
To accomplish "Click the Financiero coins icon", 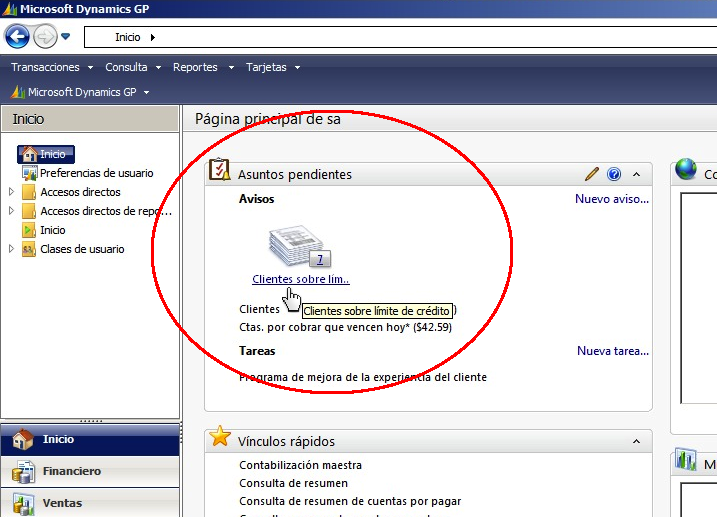I will pyautogui.click(x=23, y=472).
